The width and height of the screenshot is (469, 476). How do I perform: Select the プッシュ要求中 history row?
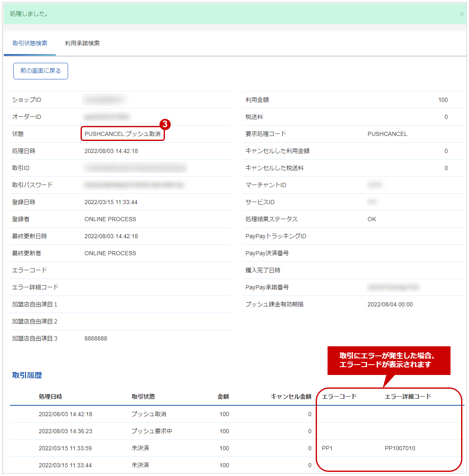pyautogui.click(x=237, y=431)
